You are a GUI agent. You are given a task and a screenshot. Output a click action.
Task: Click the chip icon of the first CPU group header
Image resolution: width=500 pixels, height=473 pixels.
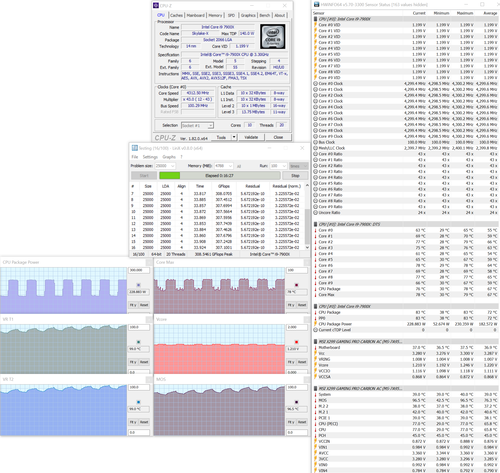315,19
